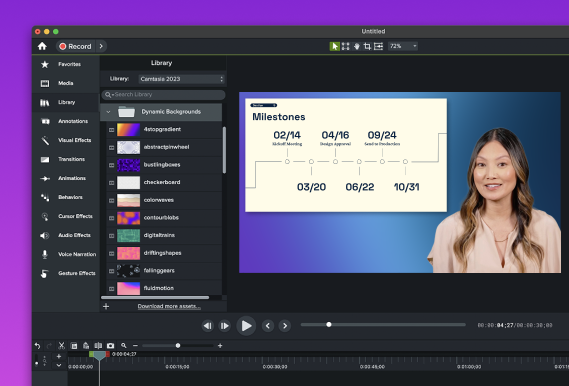Open the 72% canvas zoom dropdown
Screen dimensions: 569x386
pos(403,46)
